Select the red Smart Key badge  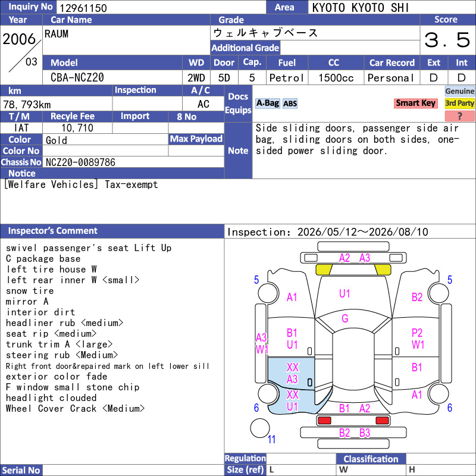(415, 103)
